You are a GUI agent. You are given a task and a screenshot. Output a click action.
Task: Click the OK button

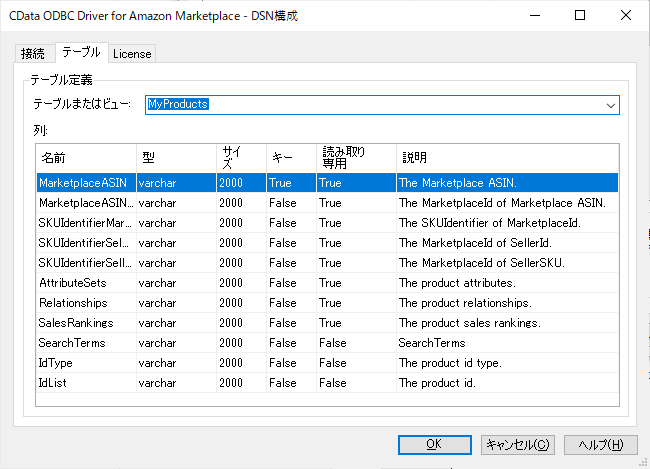pyautogui.click(x=434, y=445)
